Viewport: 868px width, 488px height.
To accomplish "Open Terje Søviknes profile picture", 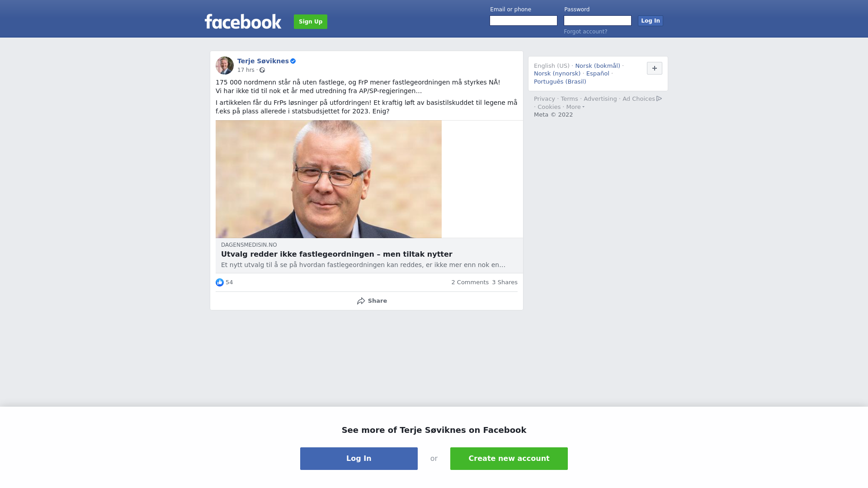I will 225,66.
